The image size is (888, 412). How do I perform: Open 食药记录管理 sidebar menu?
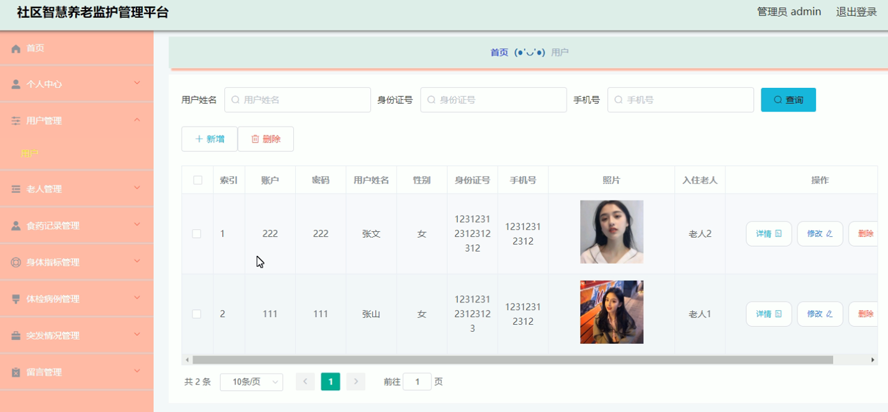76,226
